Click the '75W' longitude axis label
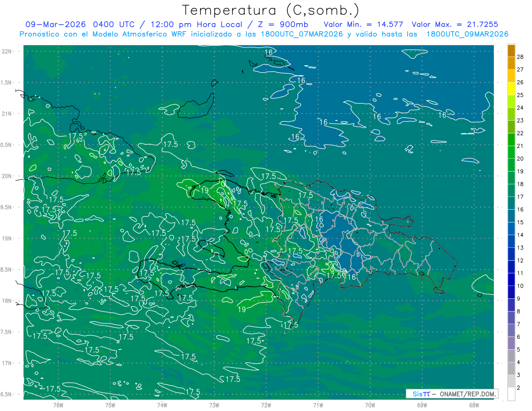This screenshot has height=411, width=532. click(110, 405)
